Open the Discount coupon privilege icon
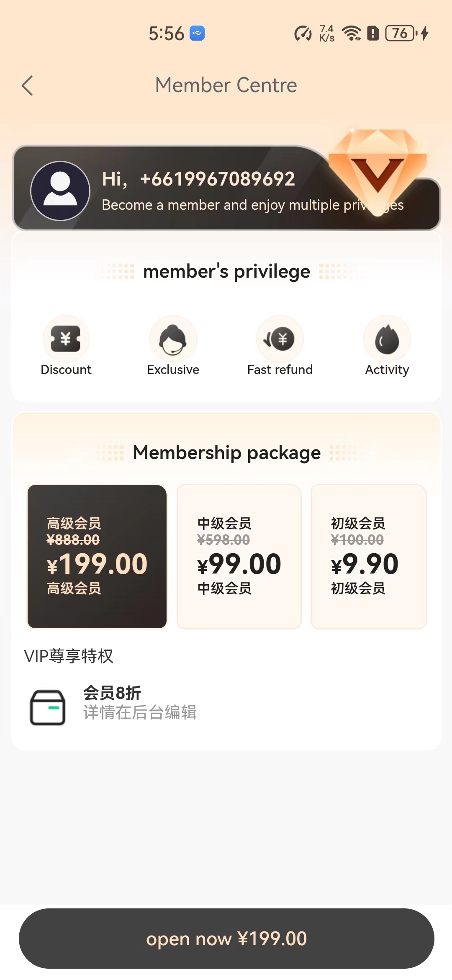 click(x=66, y=339)
